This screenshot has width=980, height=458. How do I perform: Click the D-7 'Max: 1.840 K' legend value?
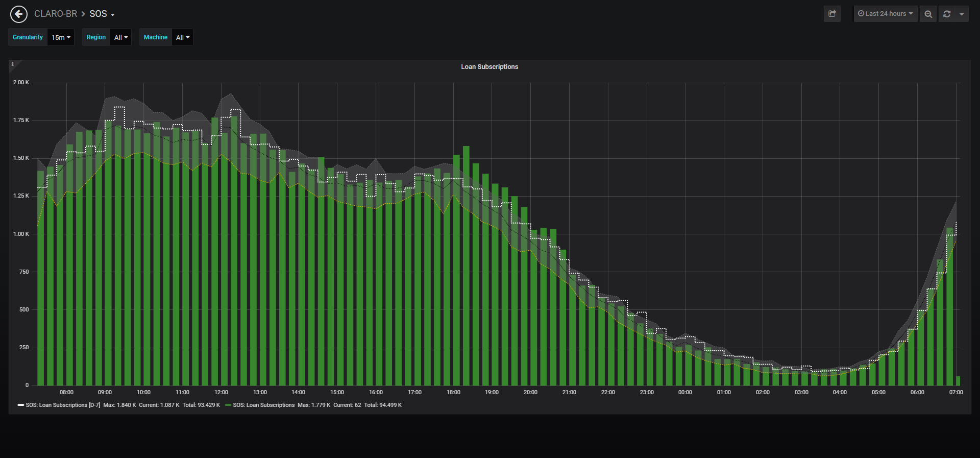(x=119, y=405)
